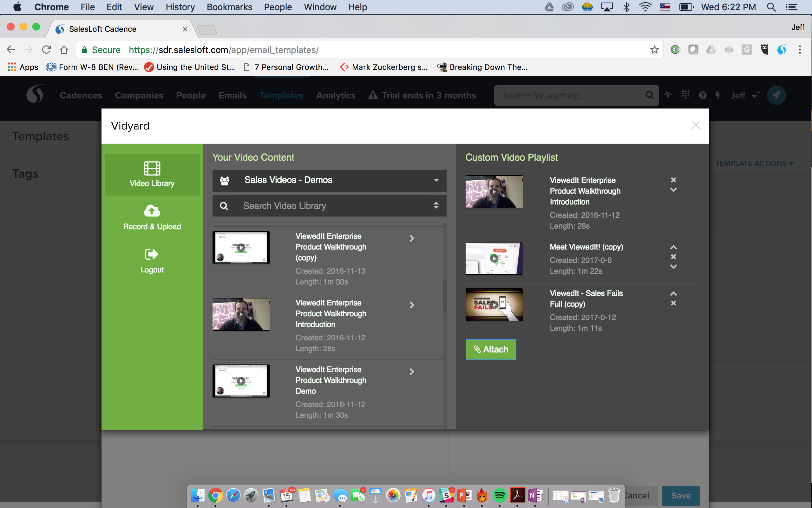Open the Cadences tab in SalesLoft
812x508 pixels.
(81, 96)
